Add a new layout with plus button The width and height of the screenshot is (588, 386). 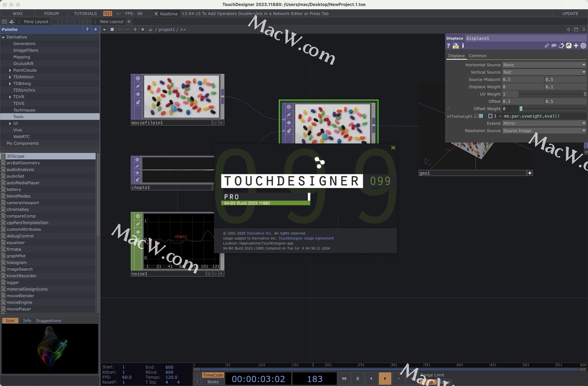129,21
